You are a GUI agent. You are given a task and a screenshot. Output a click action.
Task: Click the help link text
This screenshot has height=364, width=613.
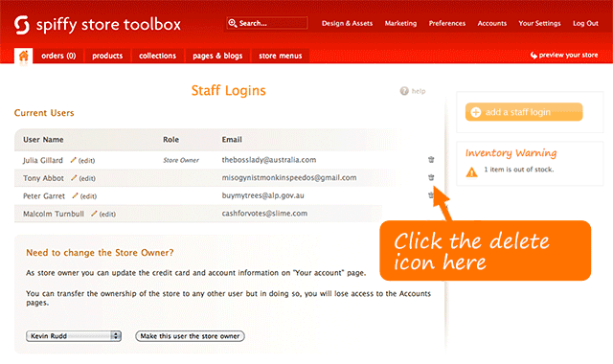tap(419, 91)
